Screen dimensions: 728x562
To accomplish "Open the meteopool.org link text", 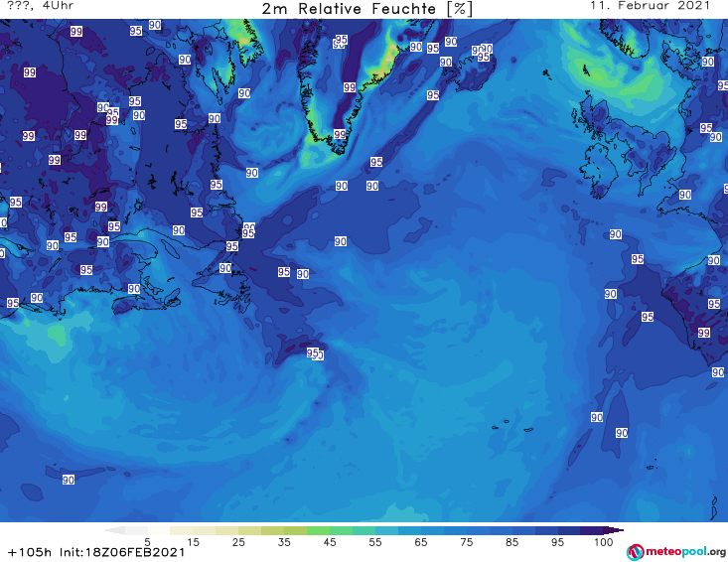I will coord(685,552).
